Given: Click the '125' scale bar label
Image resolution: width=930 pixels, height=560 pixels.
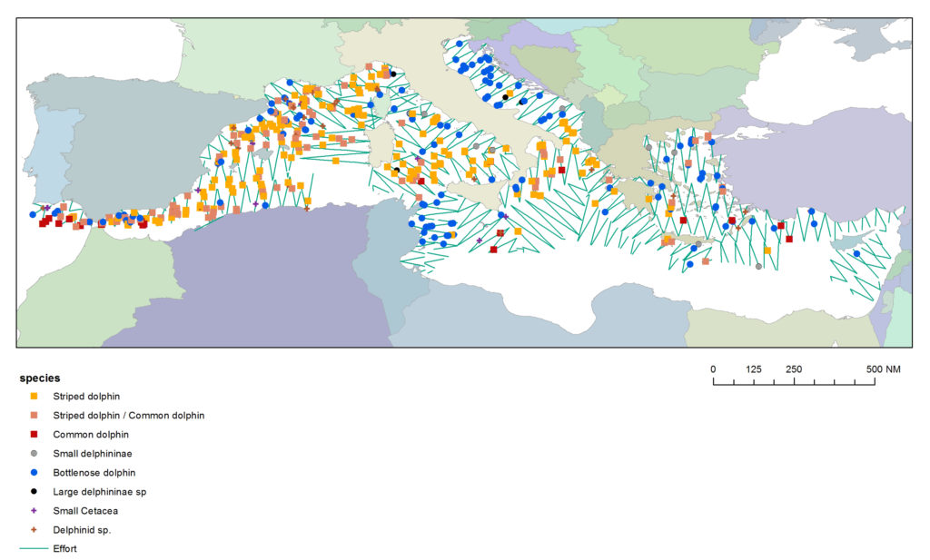Looking at the screenshot, I should click(x=753, y=369).
